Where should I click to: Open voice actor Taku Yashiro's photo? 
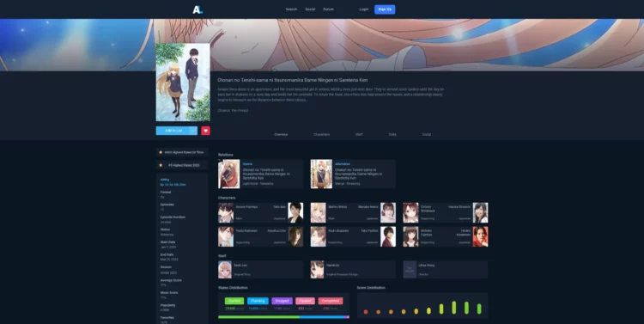pos(388,236)
